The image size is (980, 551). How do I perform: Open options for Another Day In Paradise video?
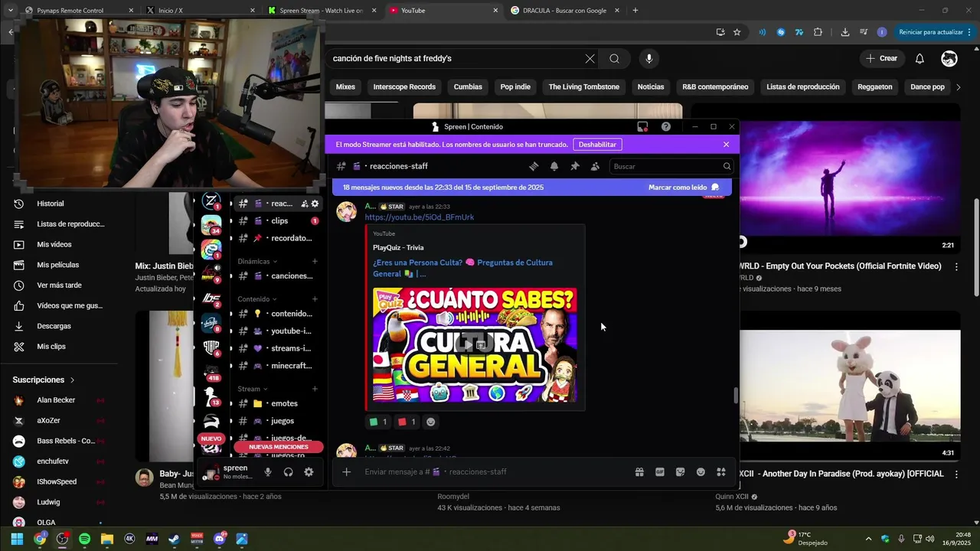click(956, 474)
